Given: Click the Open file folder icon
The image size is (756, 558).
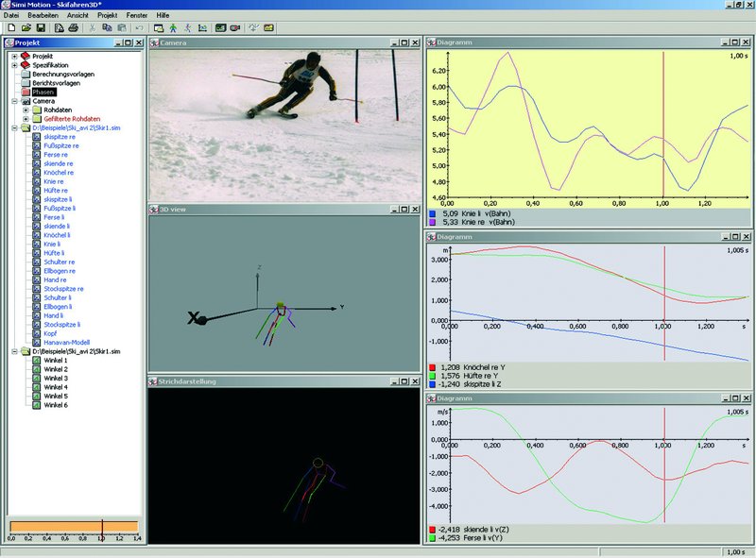Looking at the screenshot, I should point(24,28).
